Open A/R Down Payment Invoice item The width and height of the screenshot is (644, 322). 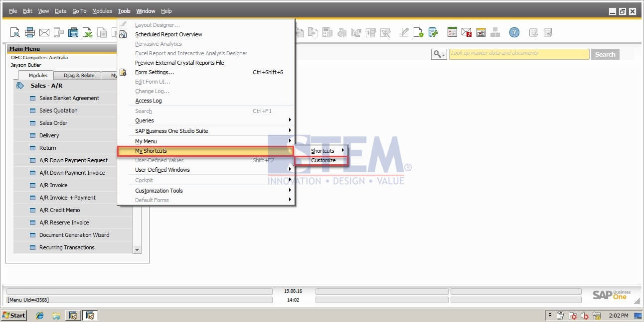(72, 173)
